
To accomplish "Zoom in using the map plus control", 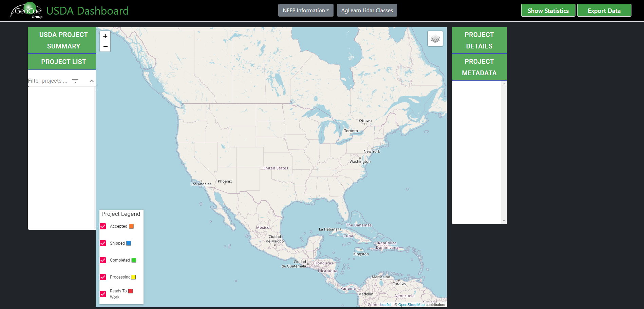I will (105, 36).
